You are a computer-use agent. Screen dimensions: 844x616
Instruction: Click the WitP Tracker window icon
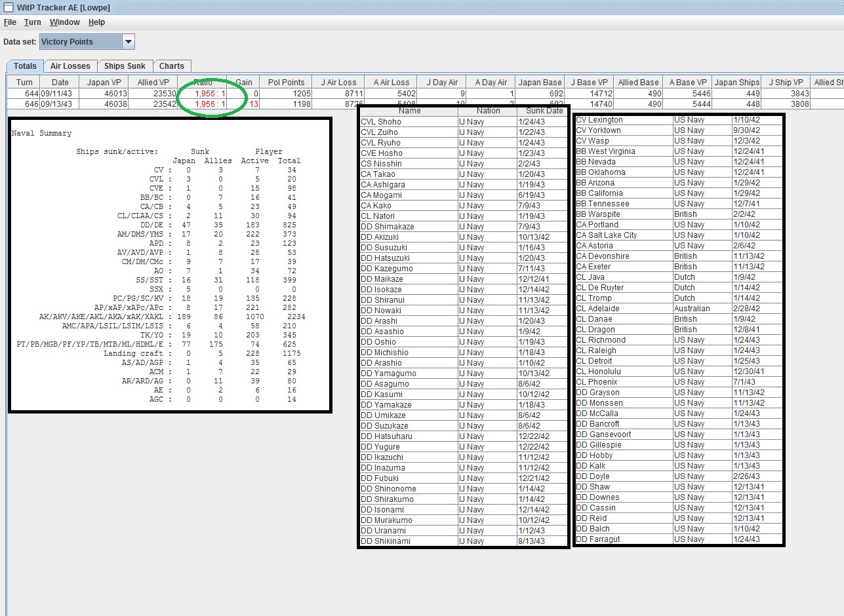tap(8, 7)
